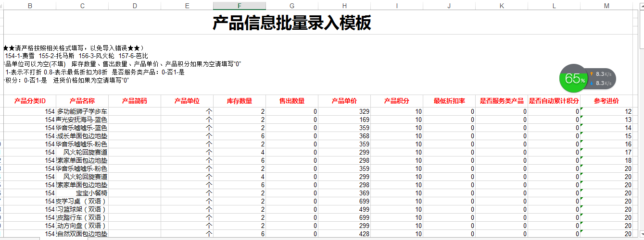This screenshot has height=240, width=644.
Task: Select the reference cost cell 14
Action: pos(606,128)
